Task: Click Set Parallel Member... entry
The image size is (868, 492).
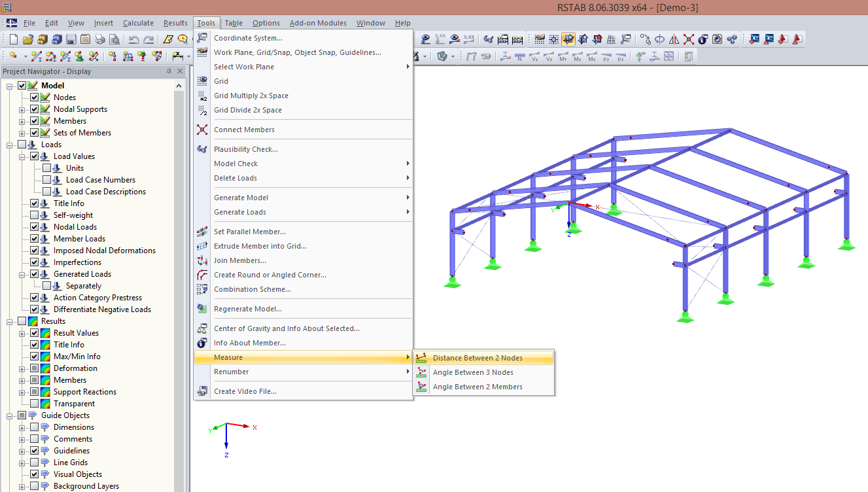Action: 304,232
